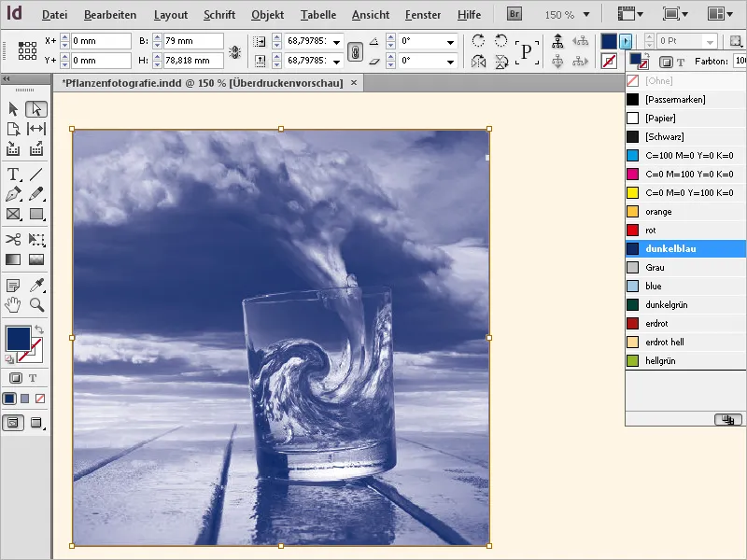Select the Pen tool

(13, 194)
